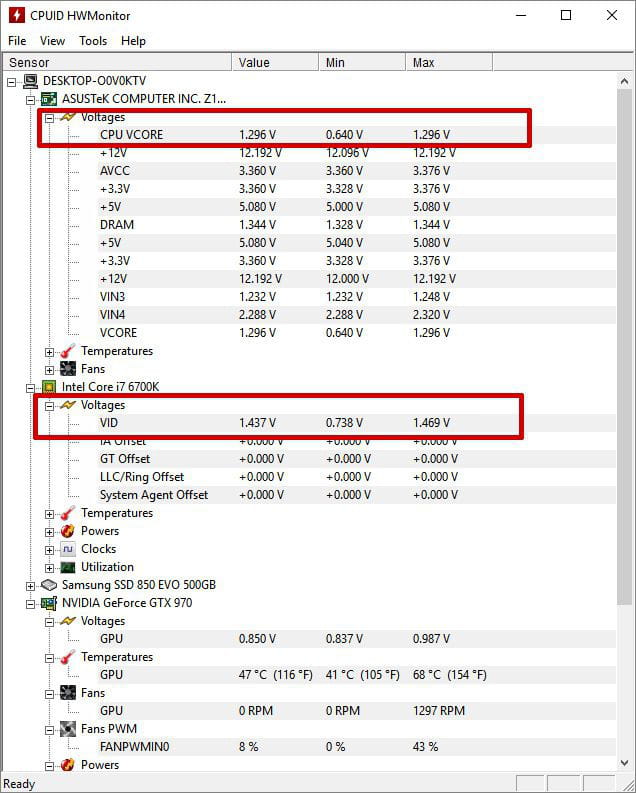
Task: Collapse the Fans PWM node
Action: tap(50, 730)
